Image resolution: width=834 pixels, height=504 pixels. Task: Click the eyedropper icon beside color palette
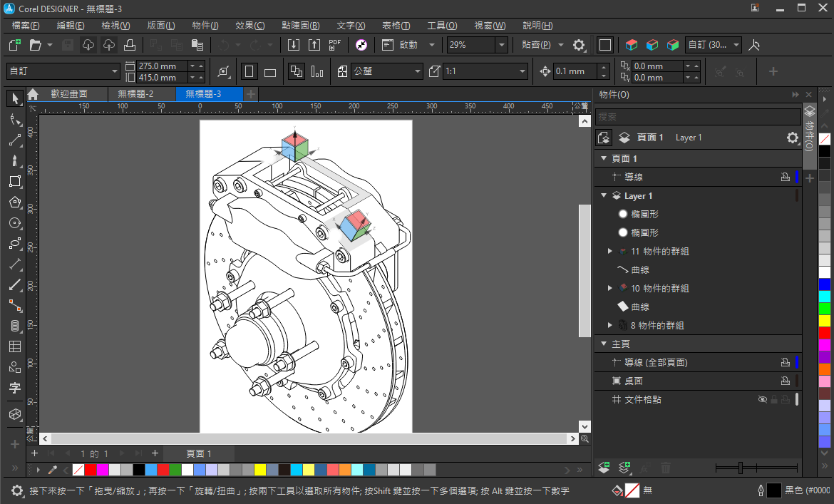(53, 470)
